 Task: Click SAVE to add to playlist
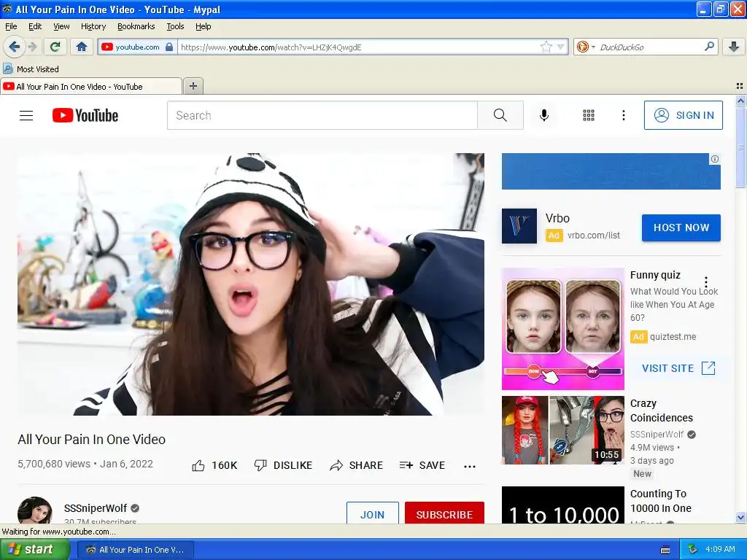tap(422, 465)
